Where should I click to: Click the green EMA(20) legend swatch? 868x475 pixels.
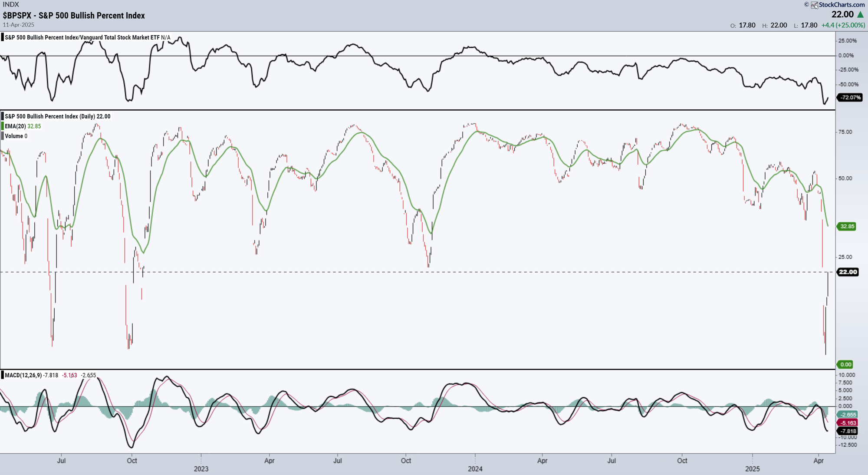pos(3,126)
